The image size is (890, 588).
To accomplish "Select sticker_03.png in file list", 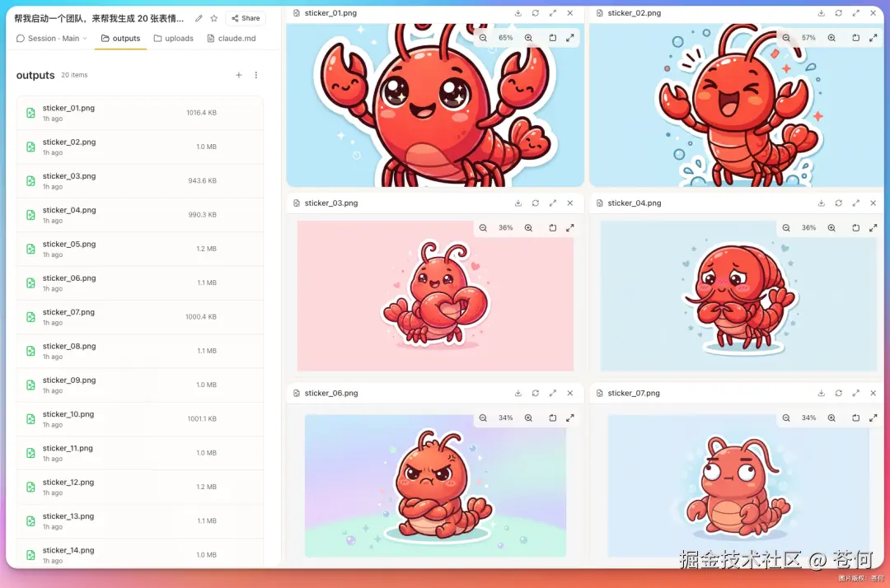I will pos(139,181).
